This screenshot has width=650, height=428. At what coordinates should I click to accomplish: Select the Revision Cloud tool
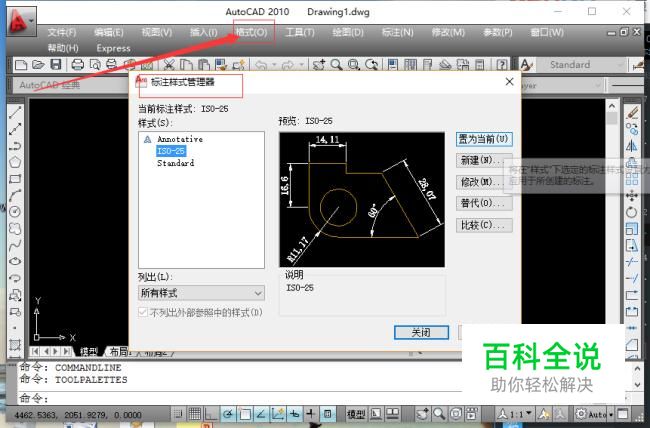pos(15,229)
